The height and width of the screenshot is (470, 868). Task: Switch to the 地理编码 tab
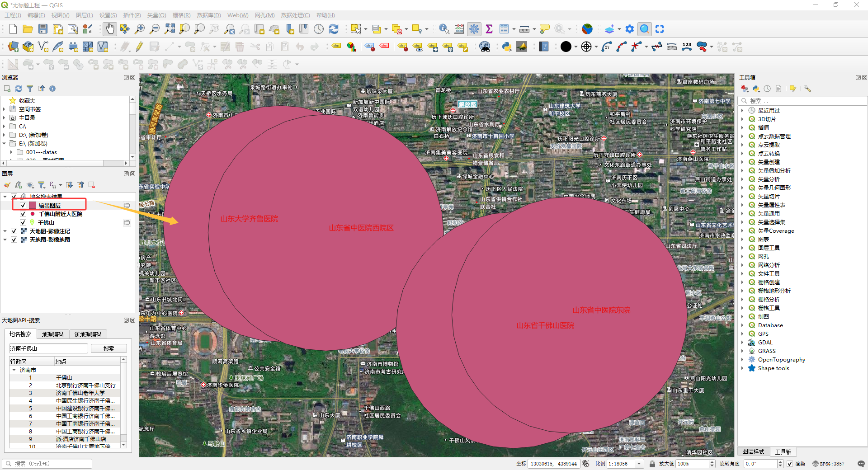(52, 334)
